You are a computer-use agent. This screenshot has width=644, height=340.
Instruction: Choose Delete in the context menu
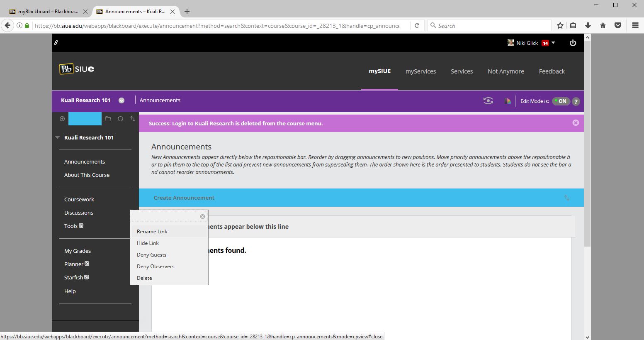(x=144, y=278)
